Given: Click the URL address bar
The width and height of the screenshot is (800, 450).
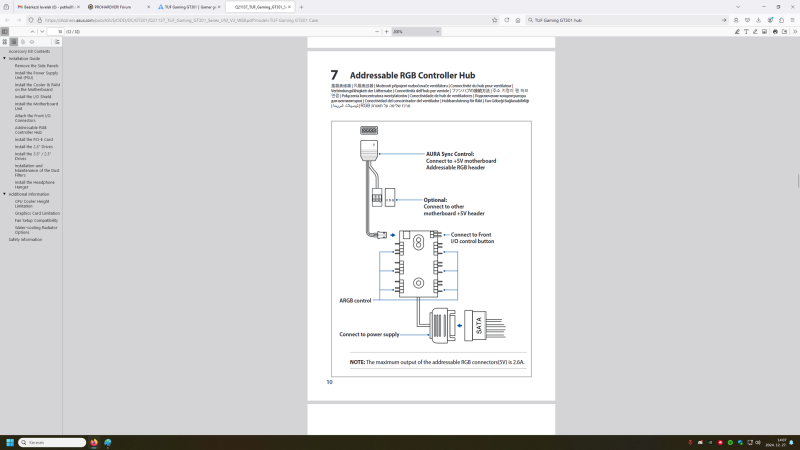Looking at the screenshot, I should pyautogui.click(x=265, y=20).
